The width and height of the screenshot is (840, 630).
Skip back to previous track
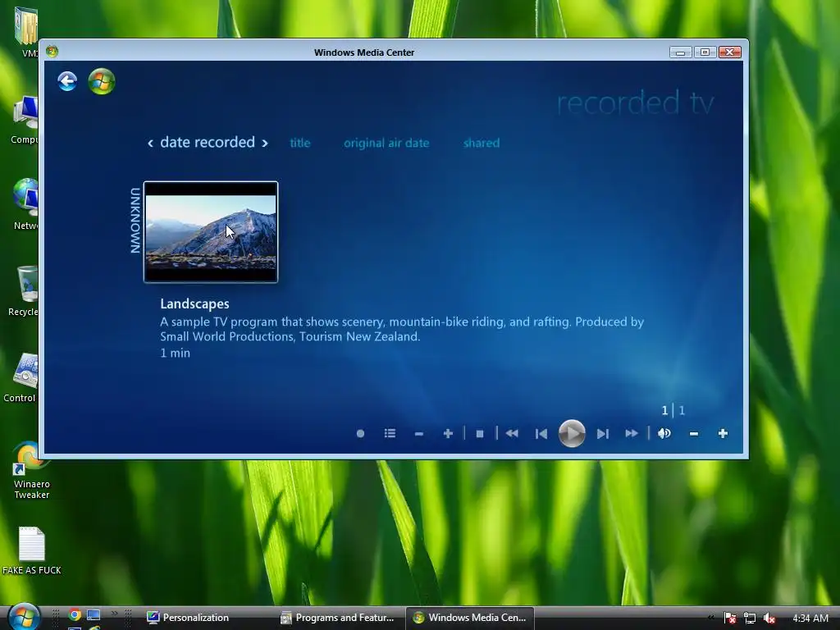point(541,434)
